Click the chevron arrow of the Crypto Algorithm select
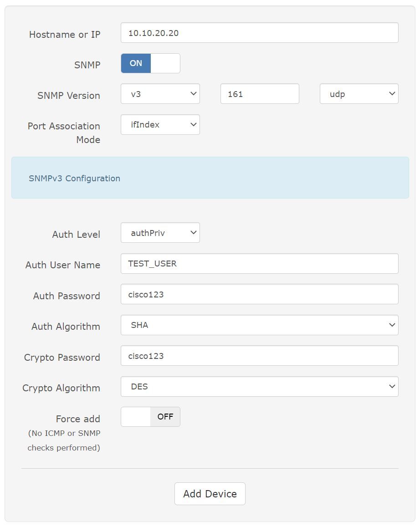The height and width of the screenshot is (527, 420). 392,387
